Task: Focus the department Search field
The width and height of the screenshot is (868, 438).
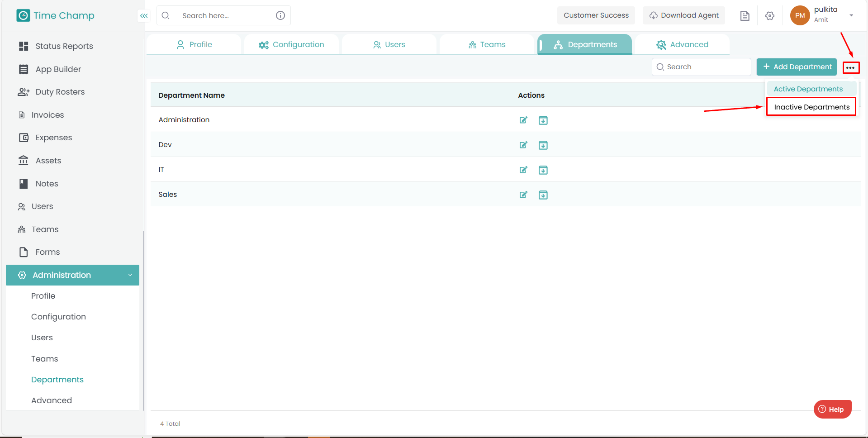Action: pos(701,67)
